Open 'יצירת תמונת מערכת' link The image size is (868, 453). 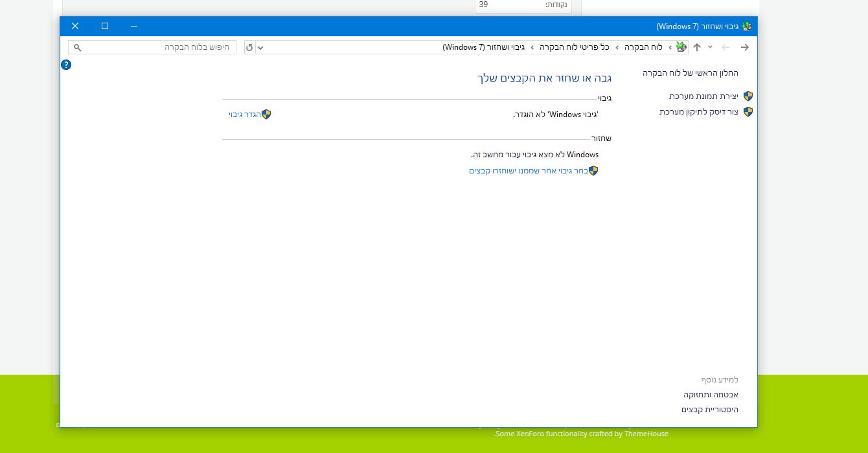tap(703, 96)
